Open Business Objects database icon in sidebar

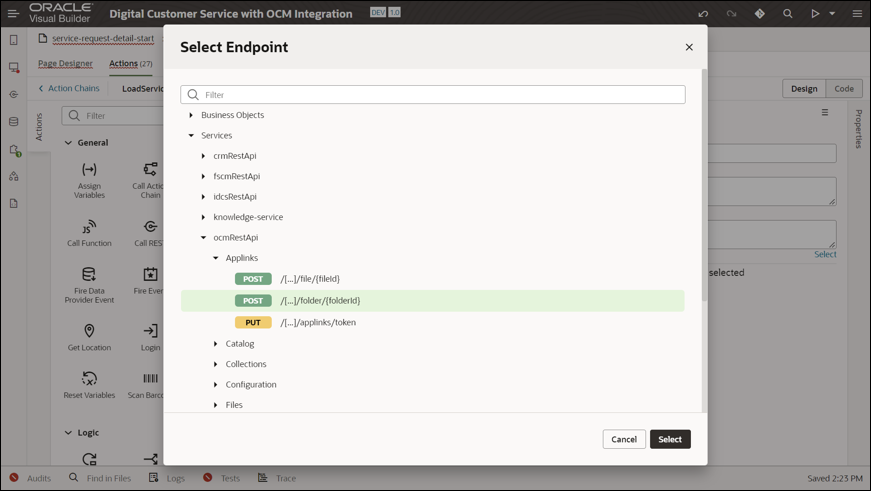[14, 122]
